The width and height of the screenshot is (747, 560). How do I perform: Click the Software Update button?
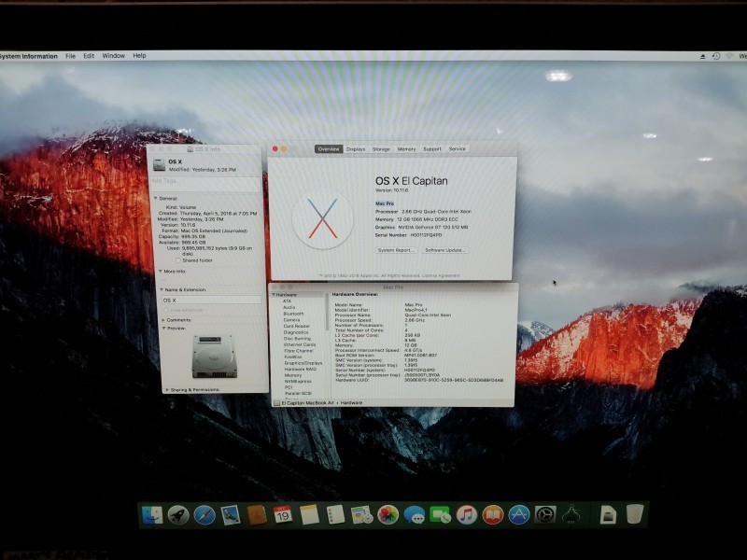coord(445,250)
